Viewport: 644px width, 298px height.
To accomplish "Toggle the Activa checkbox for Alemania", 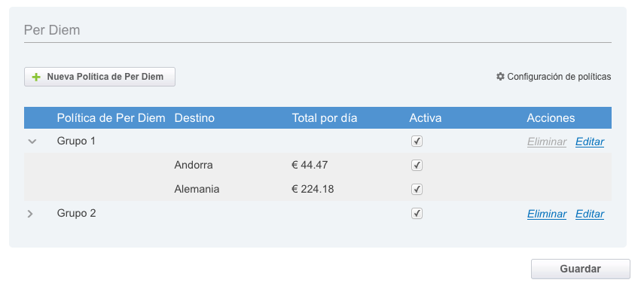I will tap(417, 189).
